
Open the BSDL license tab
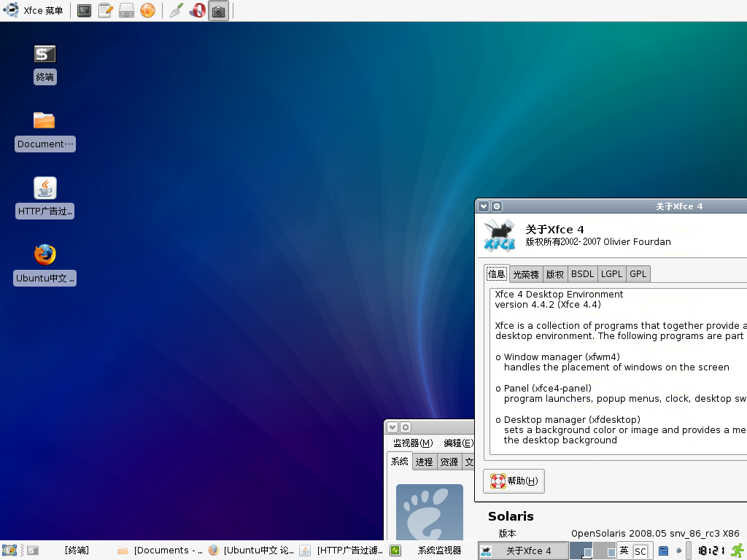[582, 274]
